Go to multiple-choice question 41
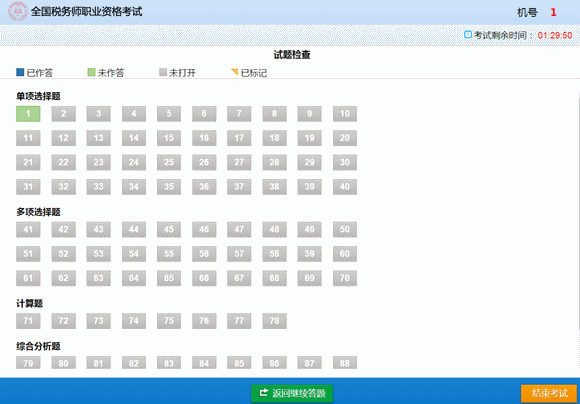Viewport: 580px width, 404px height. click(x=28, y=229)
